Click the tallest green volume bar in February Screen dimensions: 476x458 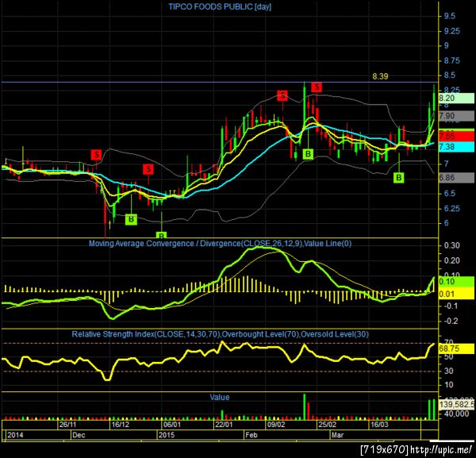[x=304, y=407]
